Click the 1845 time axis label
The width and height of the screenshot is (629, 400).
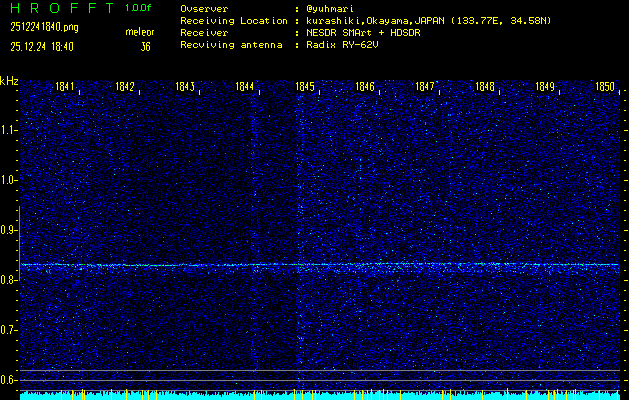point(305,86)
